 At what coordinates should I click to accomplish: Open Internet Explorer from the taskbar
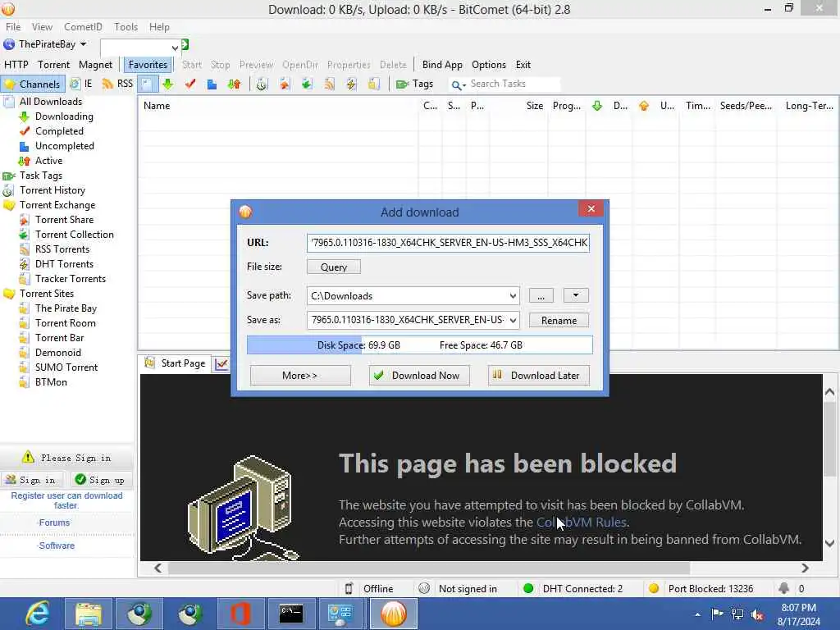click(x=38, y=614)
